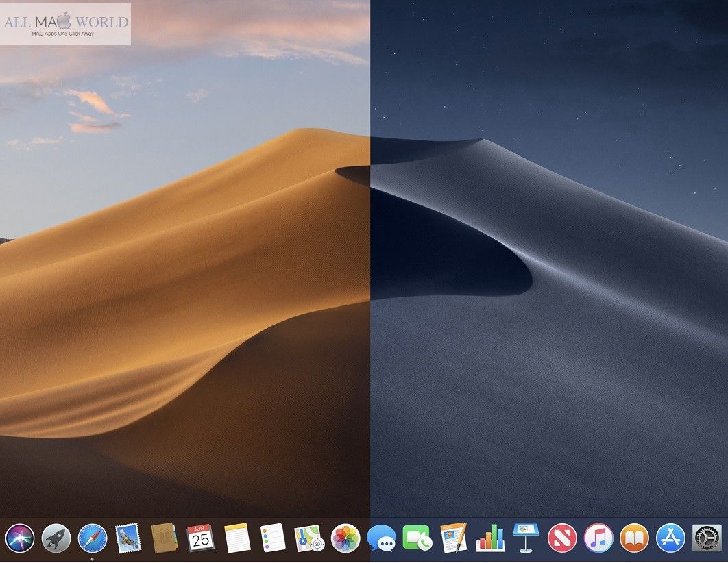Open Calendar showing Jun 25
The image size is (728, 563).
coord(200,538)
